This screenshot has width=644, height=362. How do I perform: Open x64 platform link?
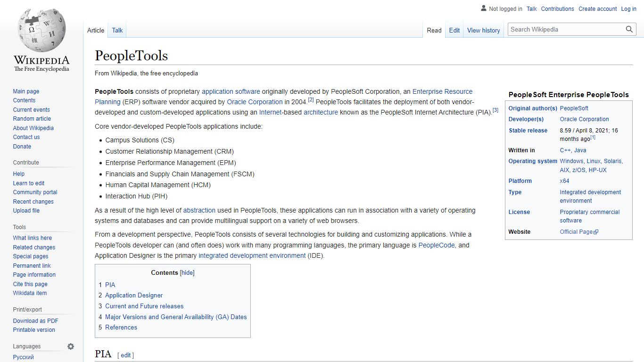coord(564,181)
